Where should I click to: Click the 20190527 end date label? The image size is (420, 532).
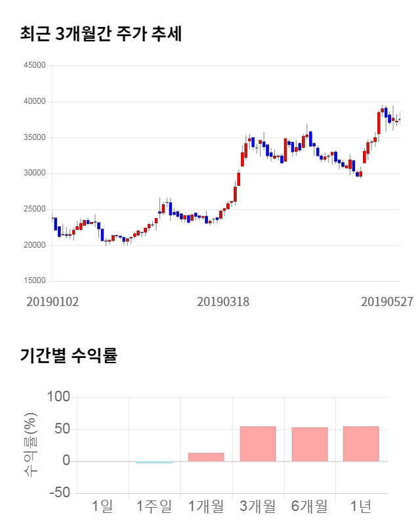coord(387,301)
